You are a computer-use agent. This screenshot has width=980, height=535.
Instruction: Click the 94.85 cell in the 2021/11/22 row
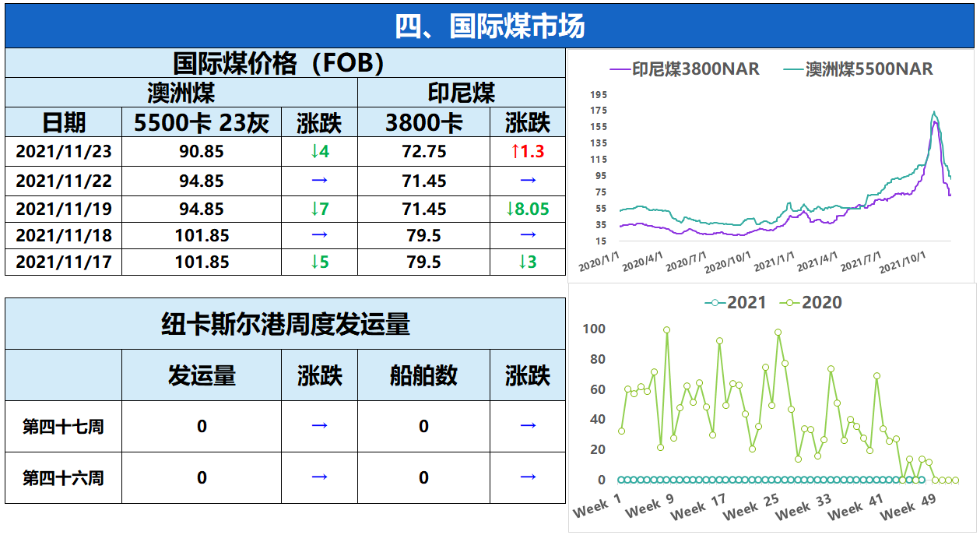(202, 181)
